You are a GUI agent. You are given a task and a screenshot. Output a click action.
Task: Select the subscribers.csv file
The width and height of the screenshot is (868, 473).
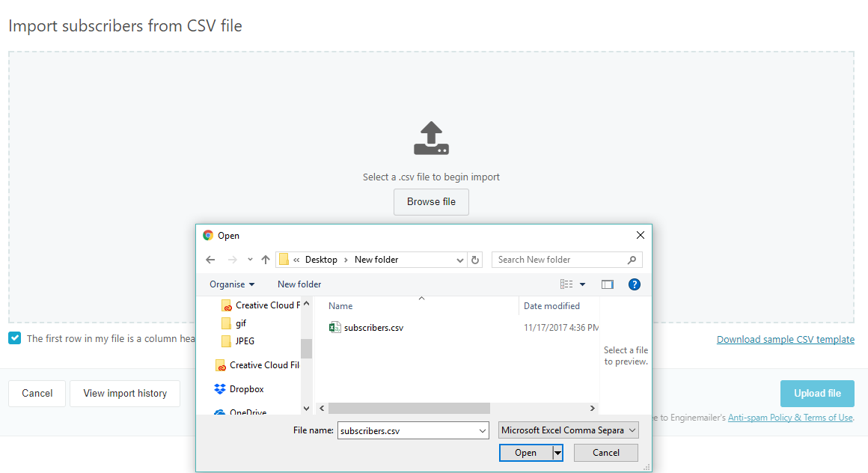pyautogui.click(x=373, y=327)
